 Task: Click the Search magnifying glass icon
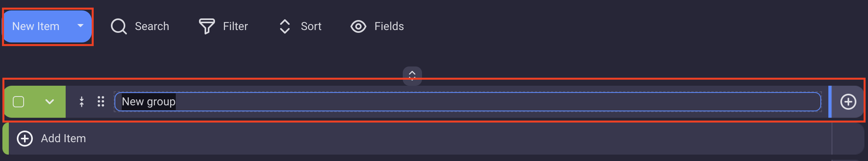[119, 26]
